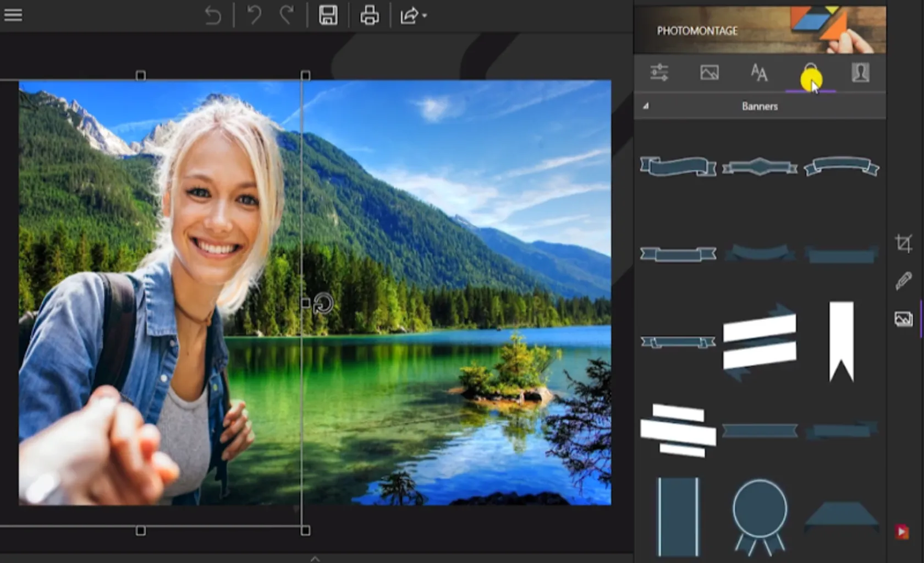
Task: Switch to the image layers tab
Action: tap(709, 73)
